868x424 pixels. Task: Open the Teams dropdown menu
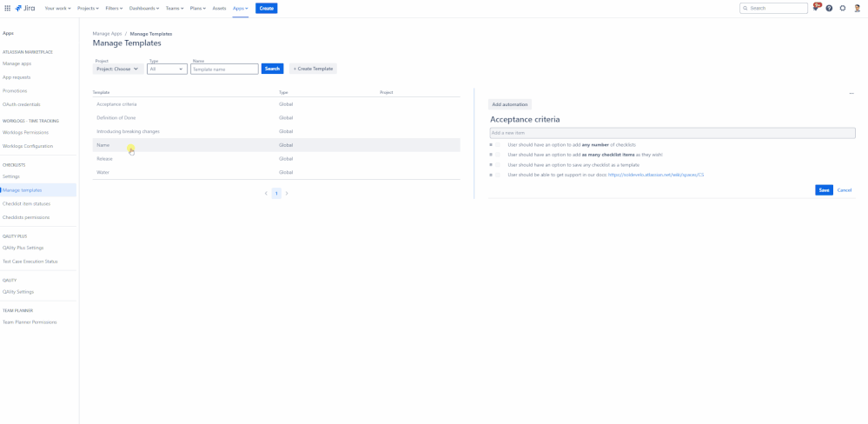point(175,9)
